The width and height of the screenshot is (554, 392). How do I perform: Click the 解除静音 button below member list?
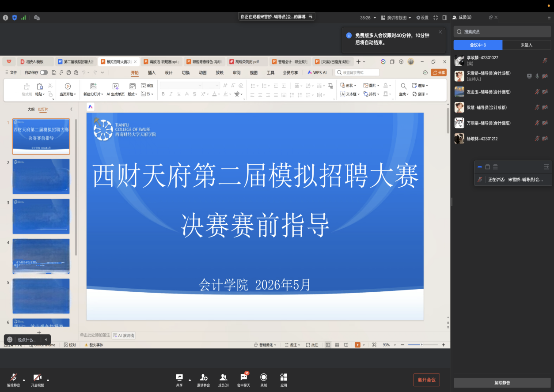(x=502, y=383)
